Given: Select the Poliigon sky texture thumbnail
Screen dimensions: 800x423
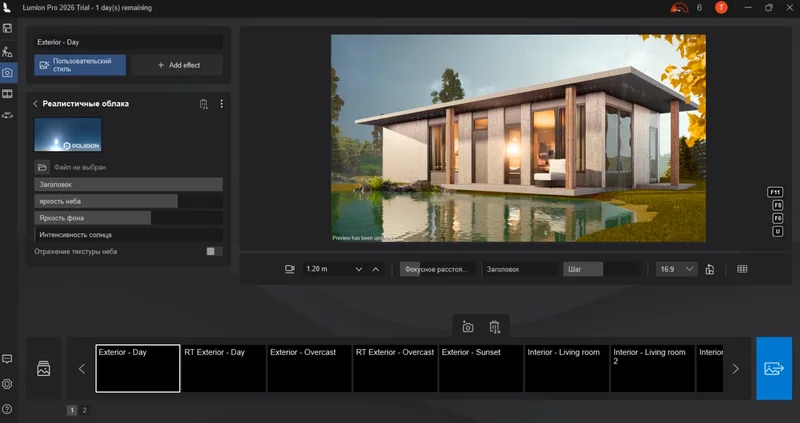Looking at the screenshot, I should [68, 135].
